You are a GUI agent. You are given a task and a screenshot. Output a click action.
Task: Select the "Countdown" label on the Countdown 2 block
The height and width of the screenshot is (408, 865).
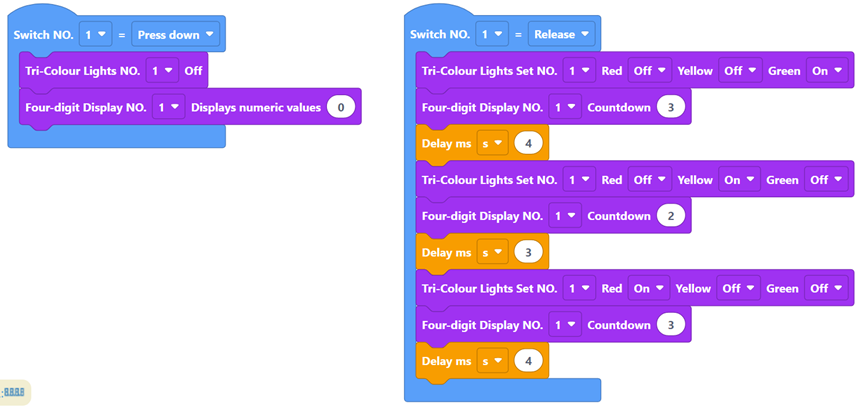click(x=618, y=216)
